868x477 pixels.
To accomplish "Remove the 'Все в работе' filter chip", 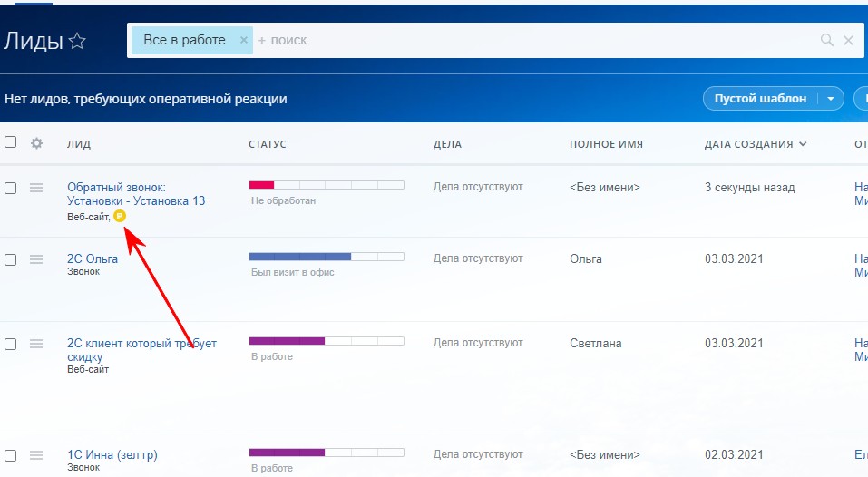I will pyautogui.click(x=244, y=40).
